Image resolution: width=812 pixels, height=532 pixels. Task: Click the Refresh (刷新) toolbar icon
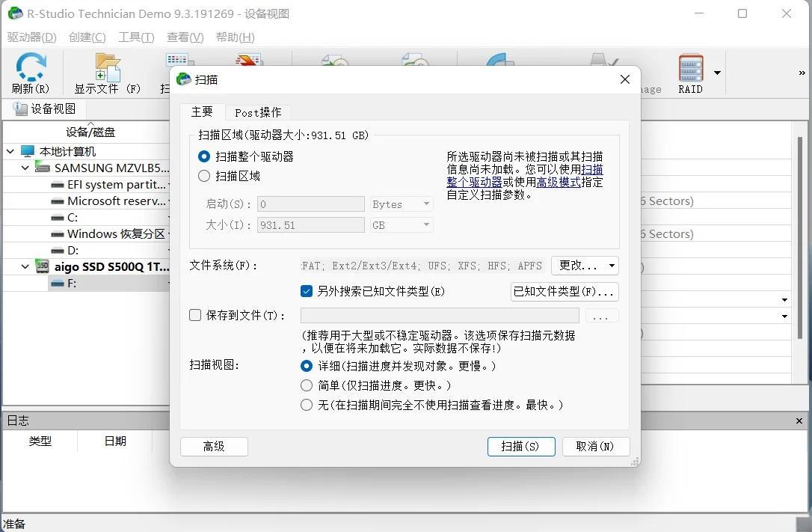(x=31, y=67)
